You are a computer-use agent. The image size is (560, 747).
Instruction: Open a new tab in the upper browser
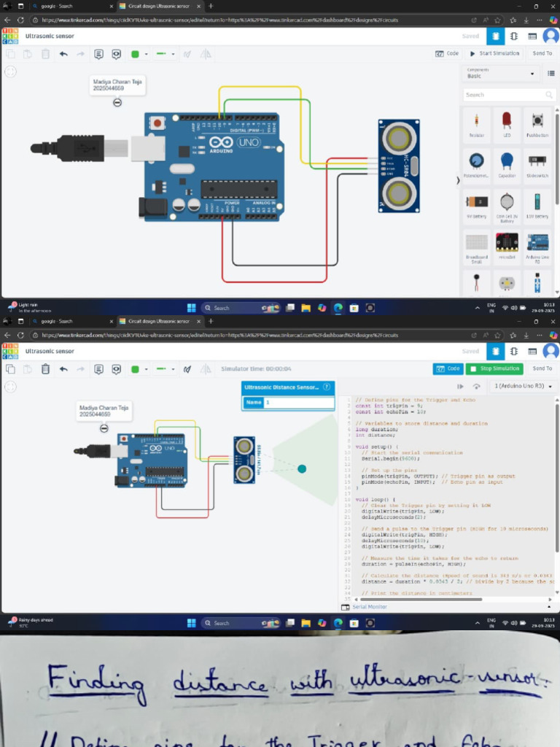click(211, 6)
